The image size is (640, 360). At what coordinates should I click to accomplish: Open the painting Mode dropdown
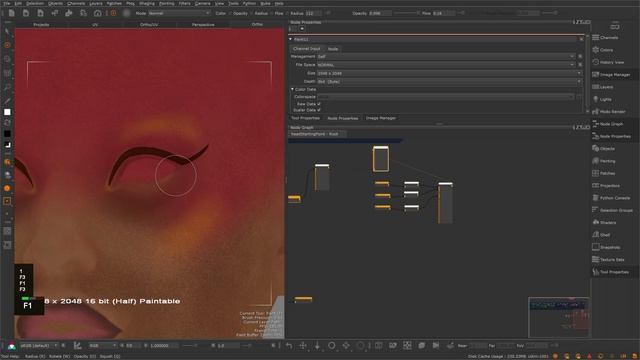click(x=179, y=13)
